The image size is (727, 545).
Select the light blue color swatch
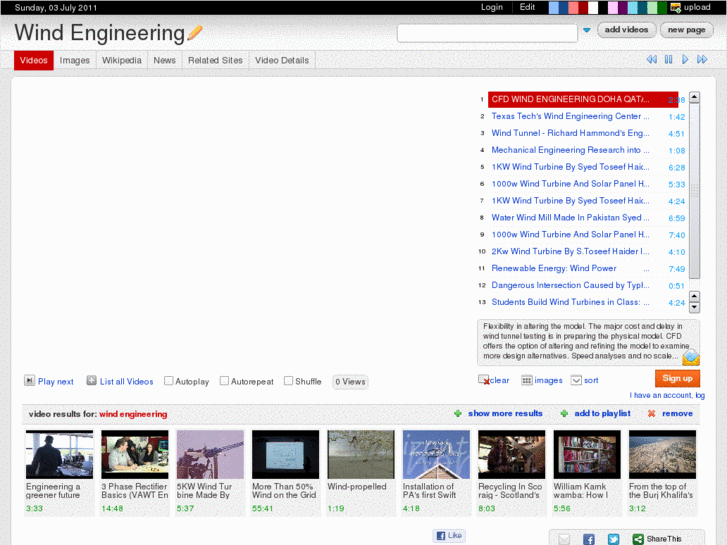pyautogui.click(x=554, y=7)
